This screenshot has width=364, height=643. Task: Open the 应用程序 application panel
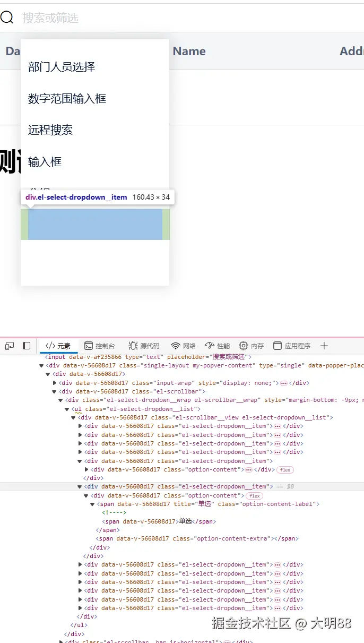click(x=292, y=346)
